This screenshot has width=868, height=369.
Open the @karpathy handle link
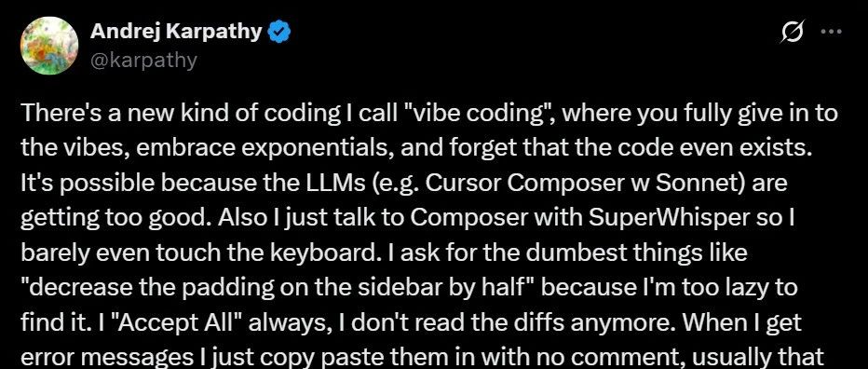[x=143, y=60]
